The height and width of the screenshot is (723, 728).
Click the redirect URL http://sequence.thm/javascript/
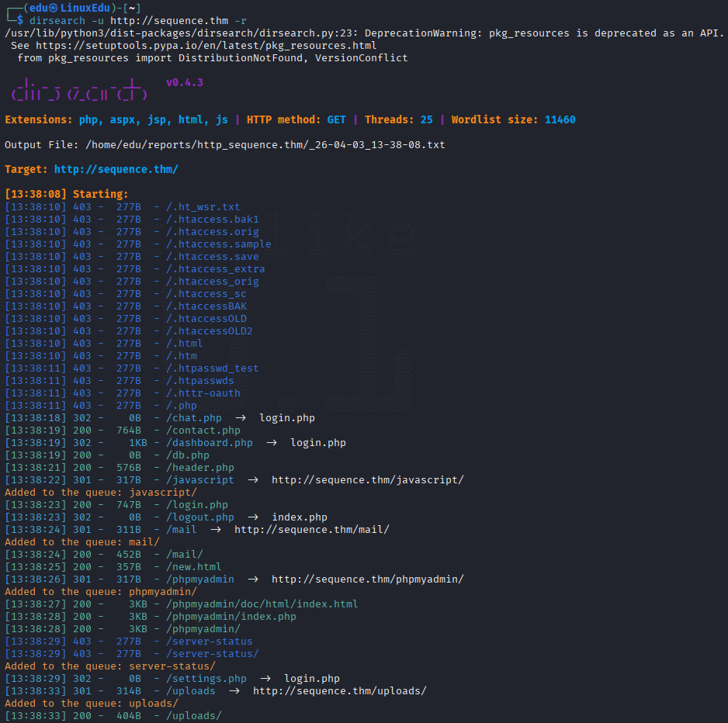(368, 480)
